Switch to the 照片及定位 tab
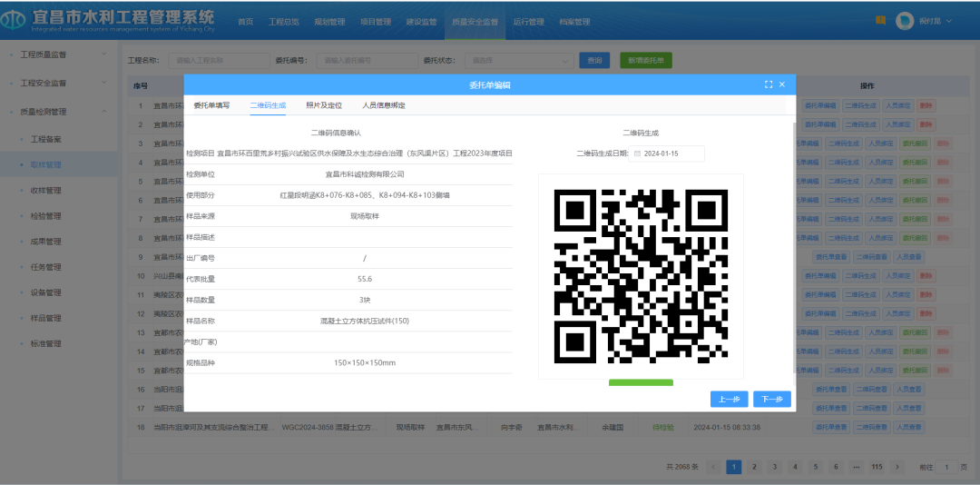 [324, 105]
